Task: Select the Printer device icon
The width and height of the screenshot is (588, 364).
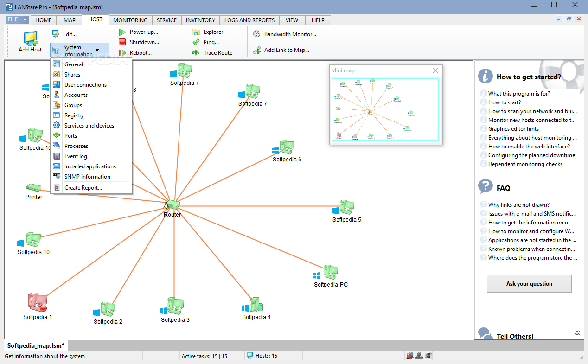Action: (x=34, y=188)
